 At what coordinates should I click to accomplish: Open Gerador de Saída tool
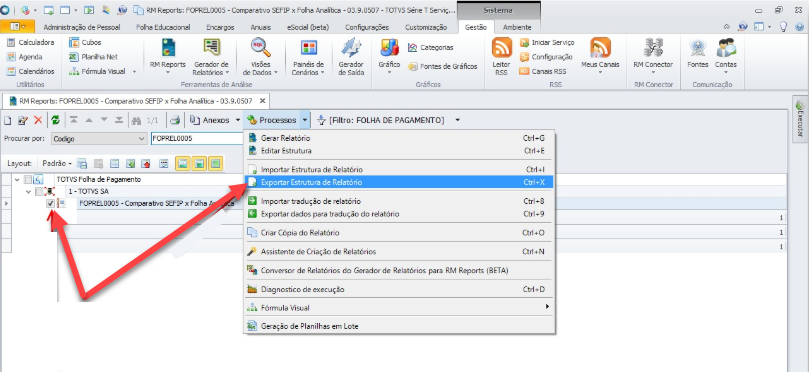(x=351, y=56)
